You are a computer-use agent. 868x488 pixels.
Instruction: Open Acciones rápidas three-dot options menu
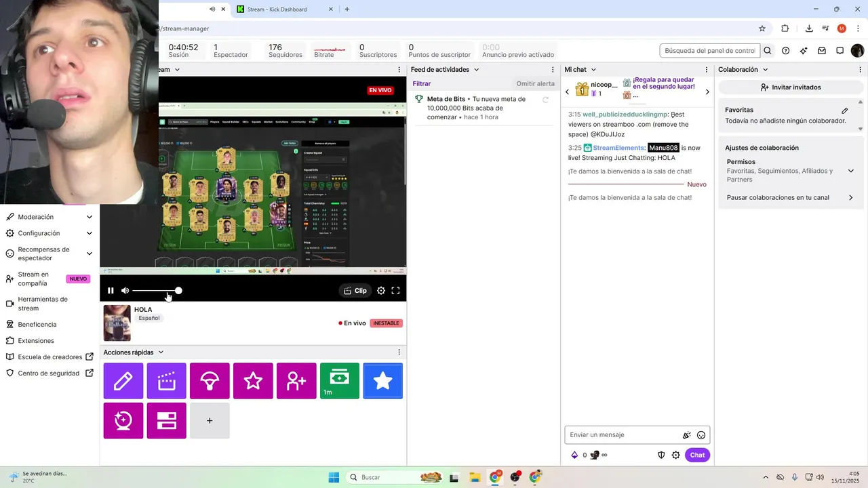(x=399, y=352)
